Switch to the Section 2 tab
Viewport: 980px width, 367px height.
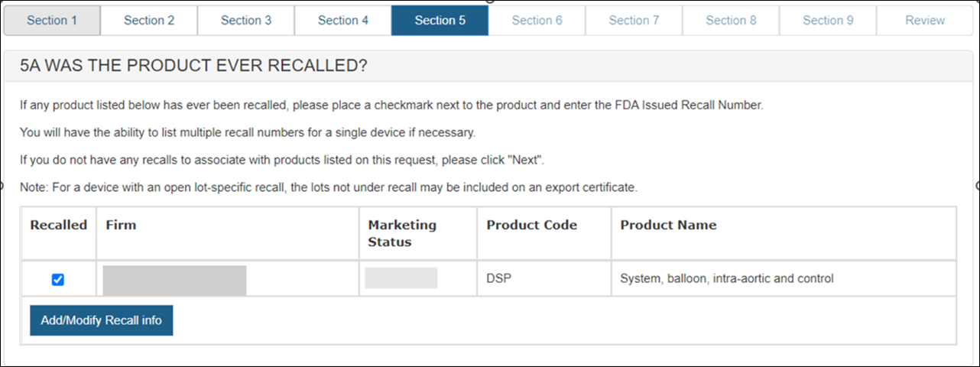tap(149, 21)
